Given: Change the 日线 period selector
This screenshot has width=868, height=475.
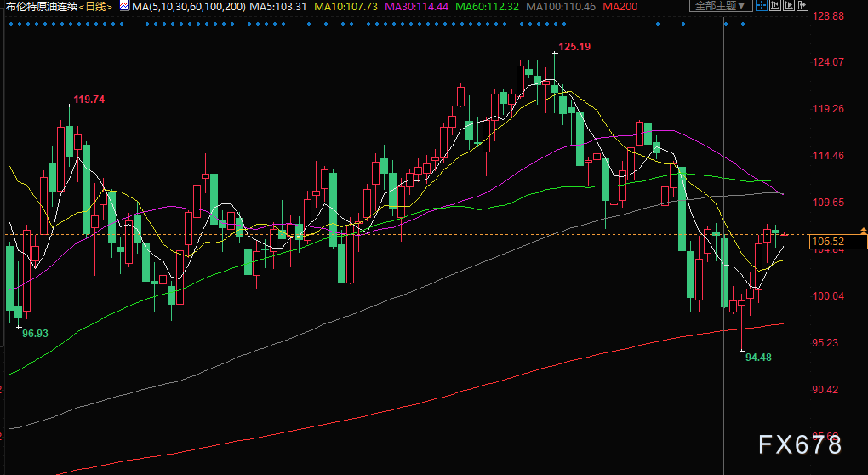Looking at the screenshot, I should pyautogui.click(x=95, y=7).
